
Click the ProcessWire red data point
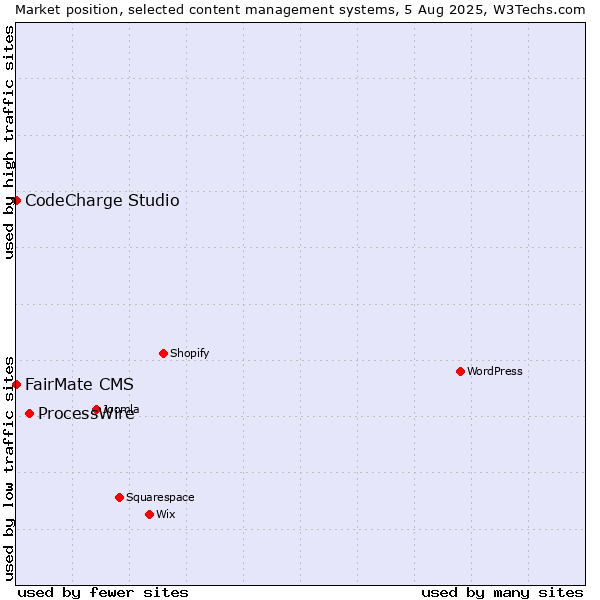click(x=29, y=414)
